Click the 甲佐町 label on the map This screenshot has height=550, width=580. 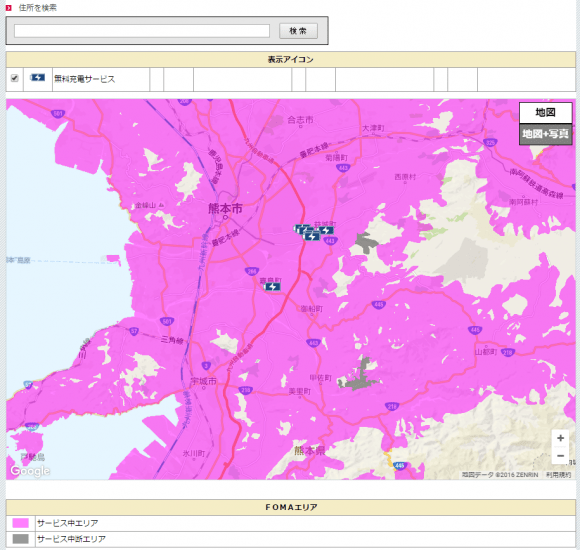pyautogui.click(x=320, y=378)
